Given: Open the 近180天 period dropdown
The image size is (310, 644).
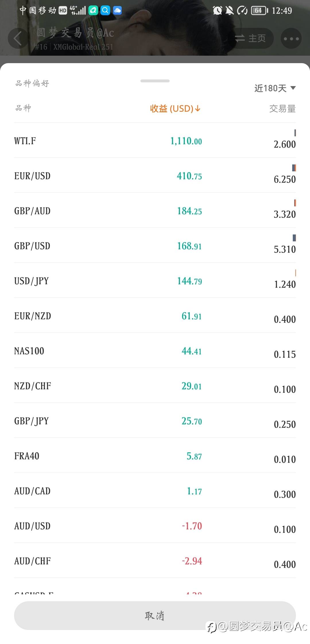Looking at the screenshot, I should [275, 88].
